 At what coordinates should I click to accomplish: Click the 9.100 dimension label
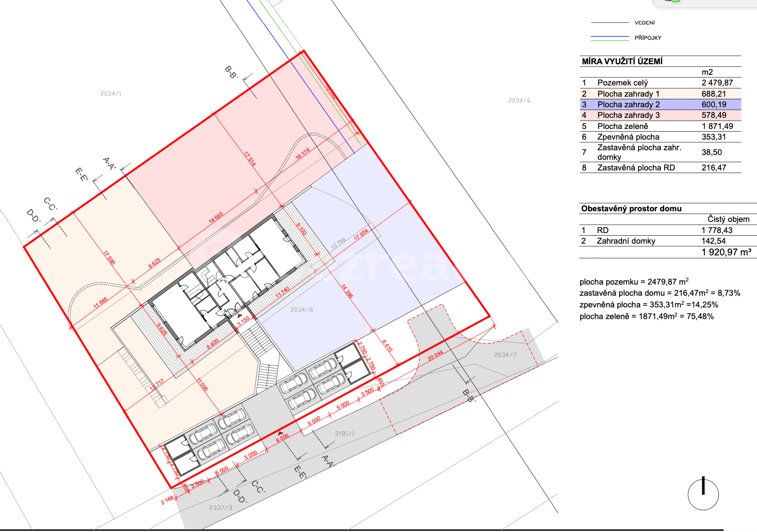click(x=301, y=229)
